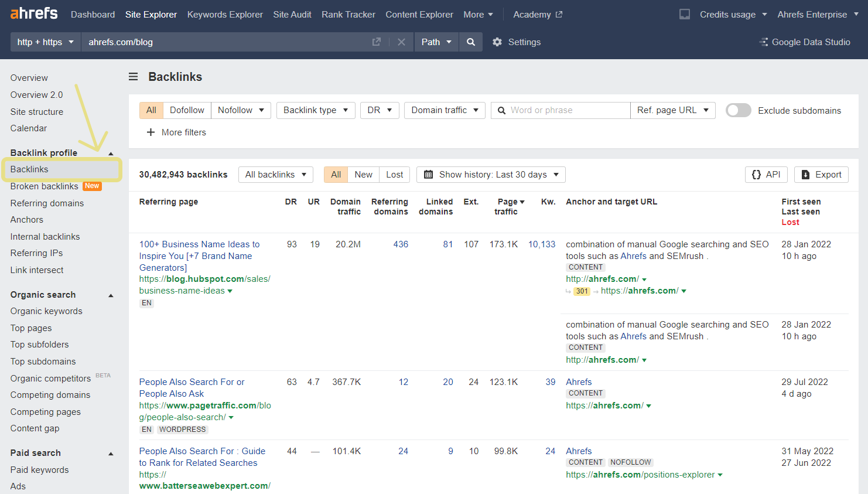Open Link intersect in sidebar
Screen dimensions: 868x494
tap(36, 270)
